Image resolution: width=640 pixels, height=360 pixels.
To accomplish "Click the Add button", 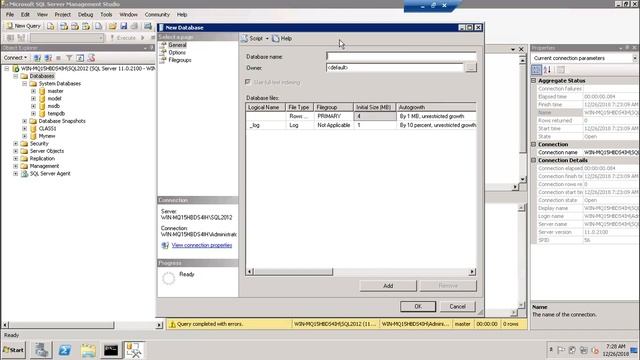I will [388, 286].
